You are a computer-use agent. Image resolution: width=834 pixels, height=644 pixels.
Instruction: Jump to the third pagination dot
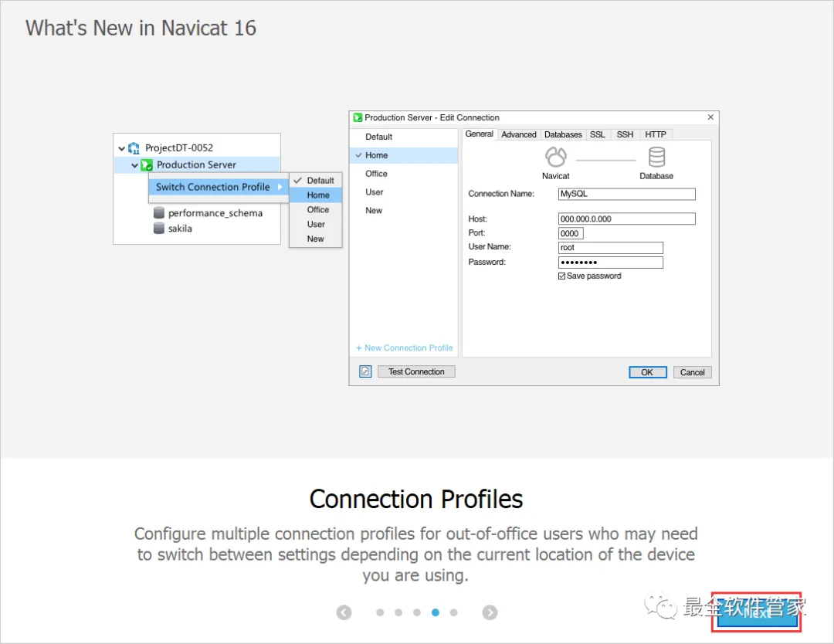click(x=417, y=612)
